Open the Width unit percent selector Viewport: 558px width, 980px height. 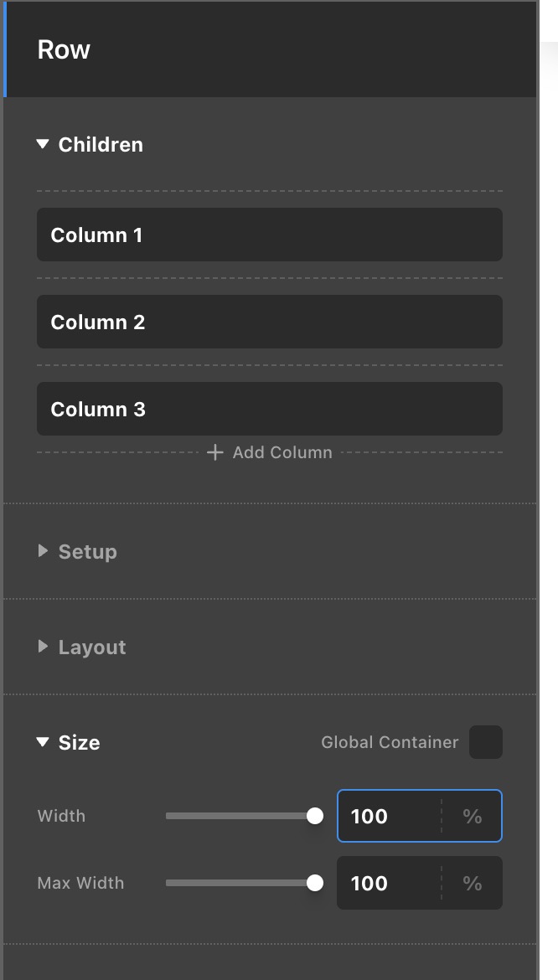pyautogui.click(x=473, y=816)
